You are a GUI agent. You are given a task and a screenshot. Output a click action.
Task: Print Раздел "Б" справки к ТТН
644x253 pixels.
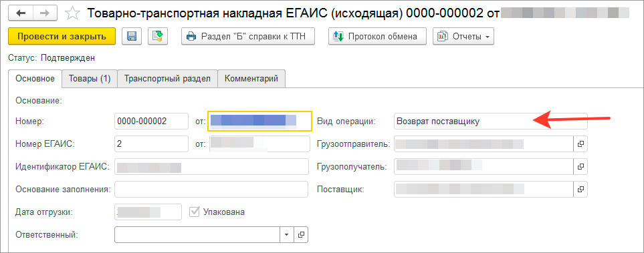point(249,36)
